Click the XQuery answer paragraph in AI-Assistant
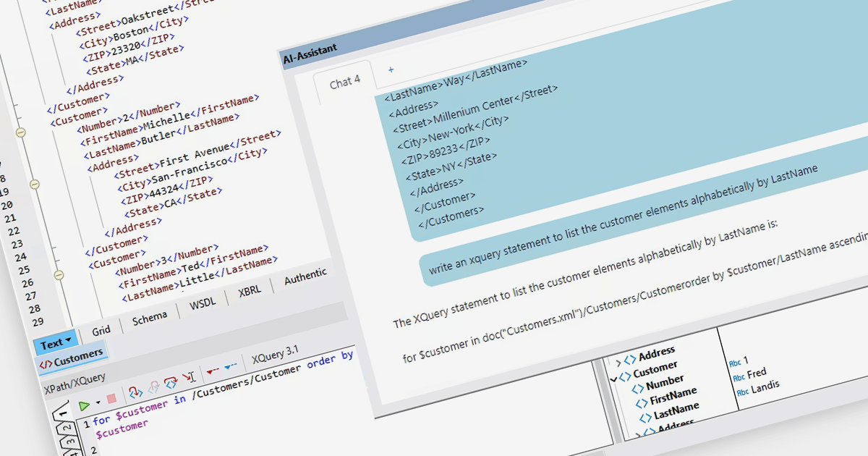The image size is (868, 456). click(x=584, y=274)
